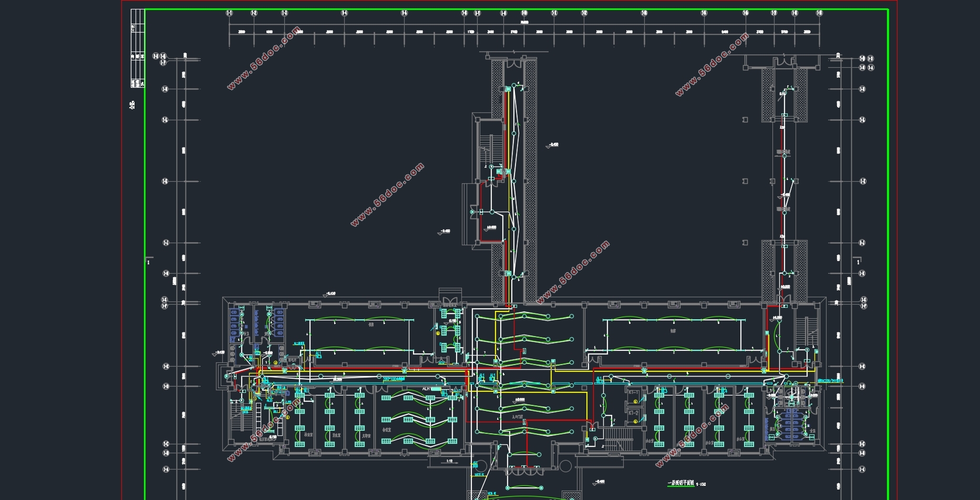Select the AC220/24V cyan annotation at right
This screenshot has height=500, width=980.
pos(831,381)
